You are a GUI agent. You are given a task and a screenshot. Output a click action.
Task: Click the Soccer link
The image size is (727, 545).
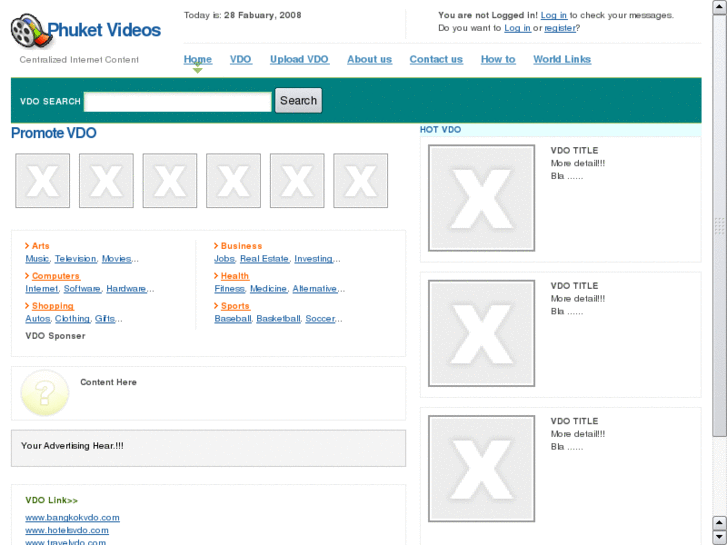coord(320,319)
